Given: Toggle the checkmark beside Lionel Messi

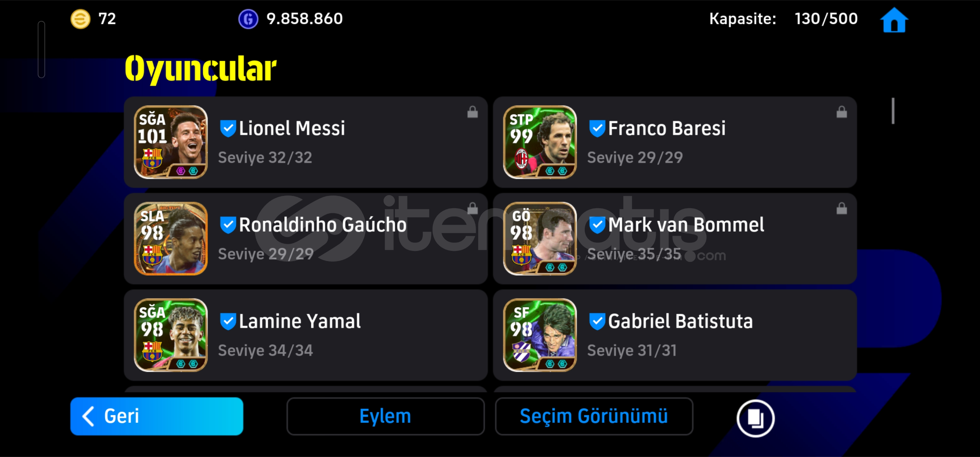Looking at the screenshot, I should (x=228, y=128).
